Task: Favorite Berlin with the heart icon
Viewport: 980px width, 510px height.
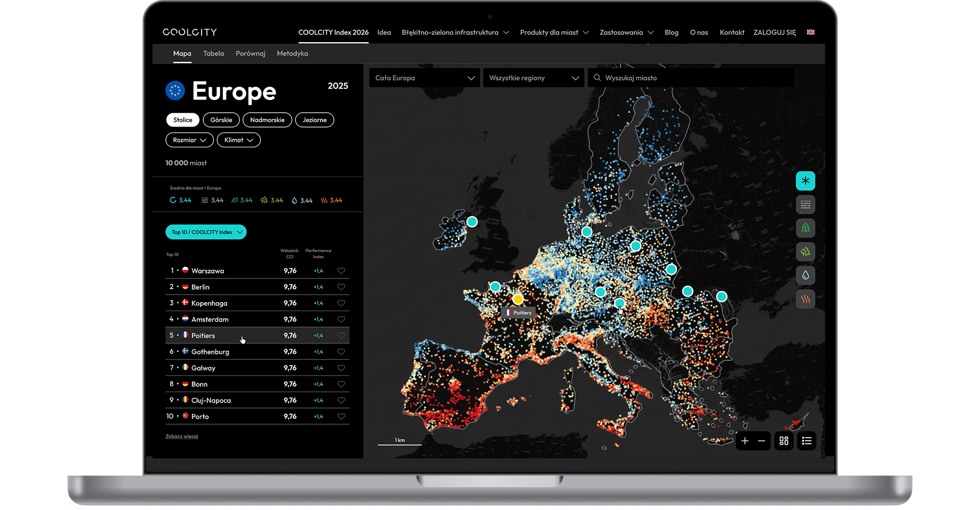Action: click(x=341, y=287)
